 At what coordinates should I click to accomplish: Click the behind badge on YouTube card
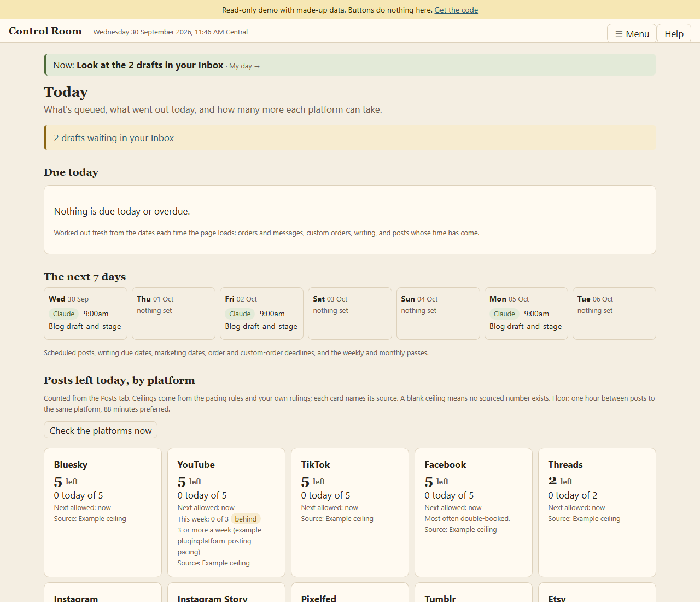(246, 519)
